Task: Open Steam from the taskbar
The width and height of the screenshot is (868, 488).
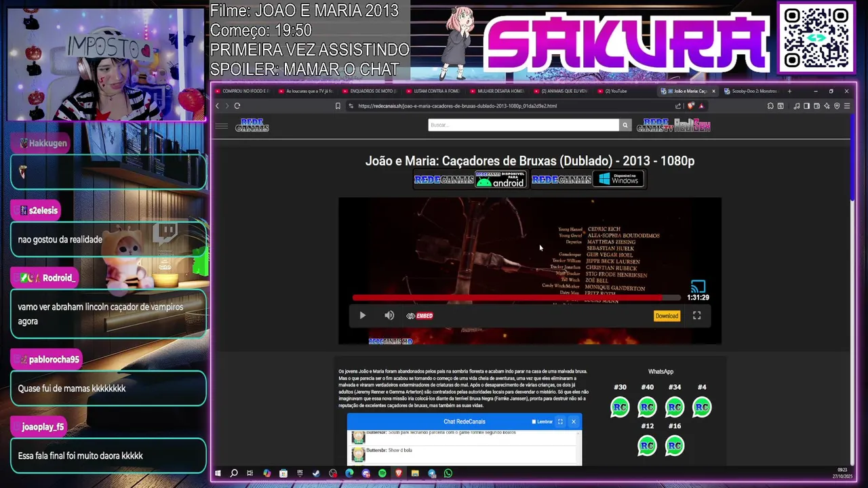Action: coord(316,473)
